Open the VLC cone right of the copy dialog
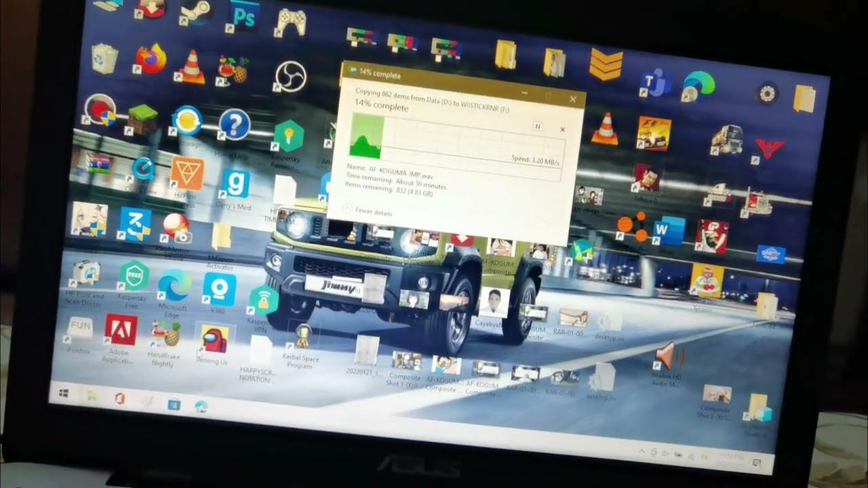The height and width of the screenshot is (488, 868). pos(604,127)
